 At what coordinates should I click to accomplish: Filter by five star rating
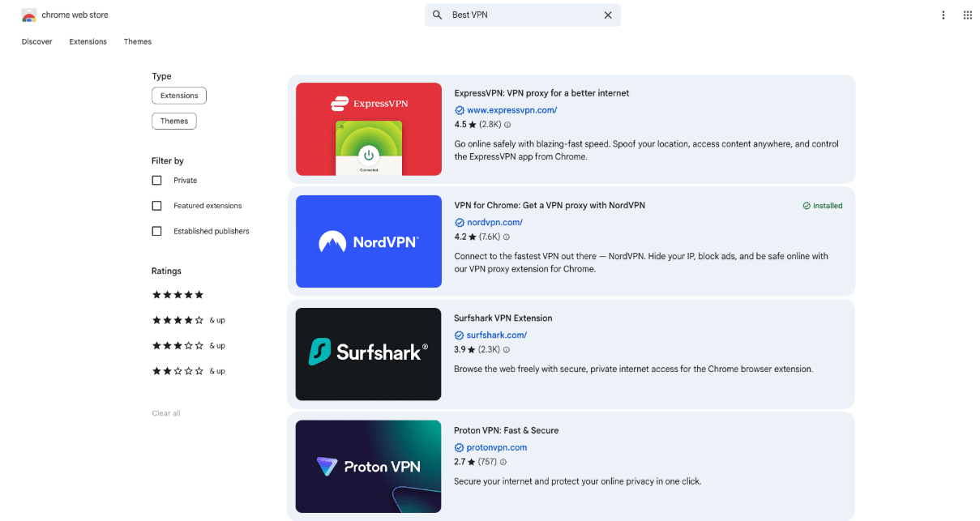(178, 295)
